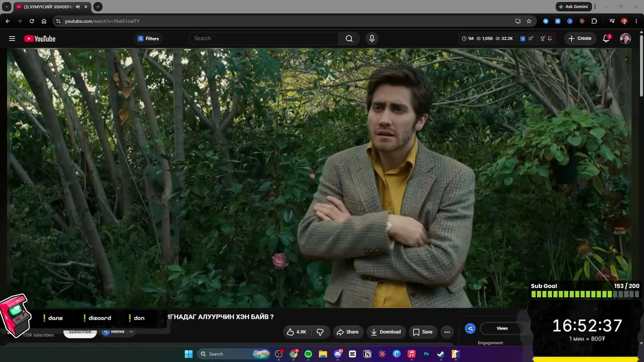
Task: Open YouTube notifications bell
Action: [x=606, y=39]
